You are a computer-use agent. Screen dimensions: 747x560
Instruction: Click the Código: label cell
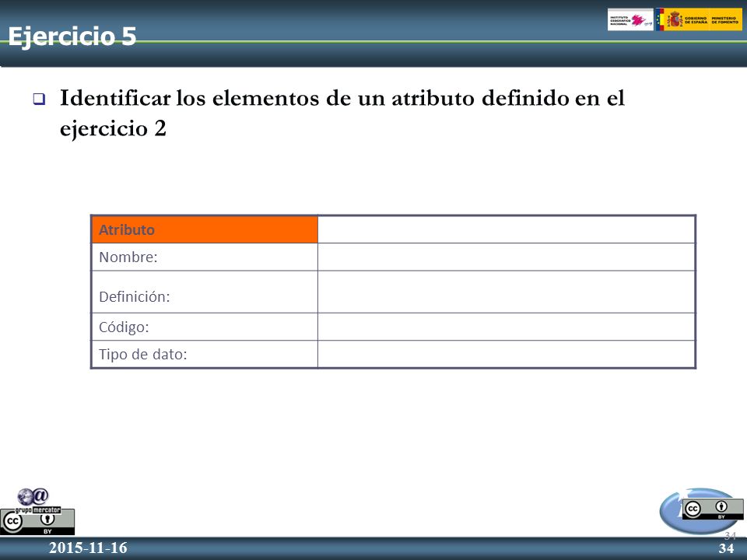(205, 327)
